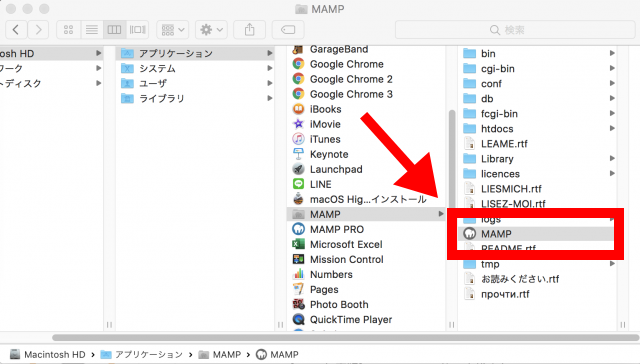Click the MAMP folder in path bar

point(220,354)
